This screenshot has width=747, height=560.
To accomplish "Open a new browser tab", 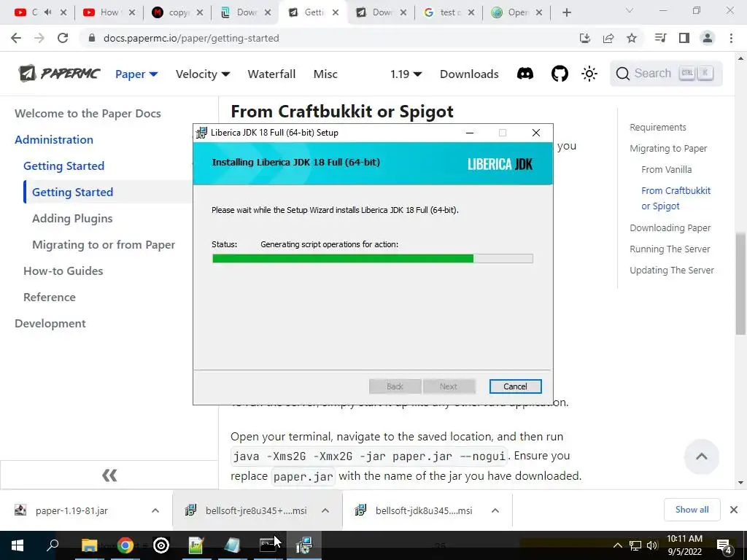I will click(x=566, y=12).
